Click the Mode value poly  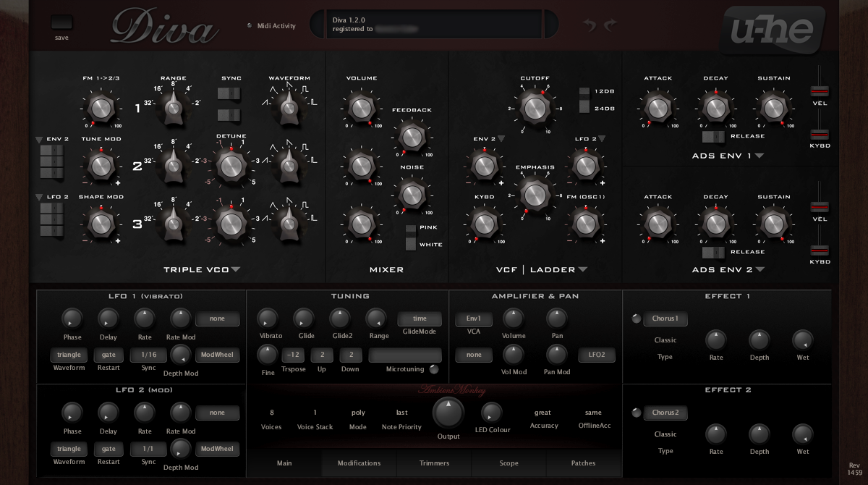[358, 413]
